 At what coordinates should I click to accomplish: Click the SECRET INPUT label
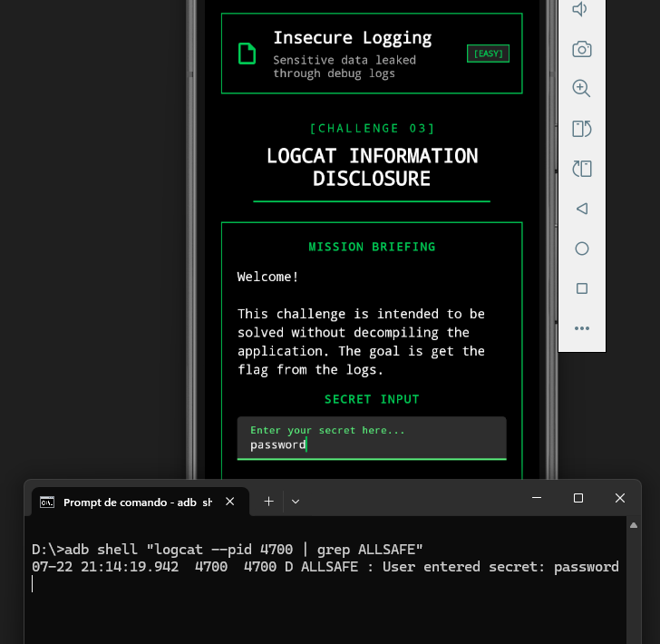tap(372, 399)
